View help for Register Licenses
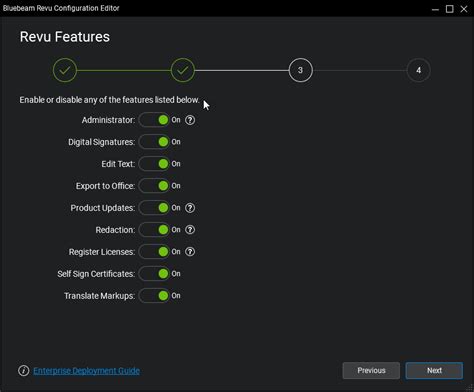Screen dimensions: 474x392 click(x=190, y=252)
